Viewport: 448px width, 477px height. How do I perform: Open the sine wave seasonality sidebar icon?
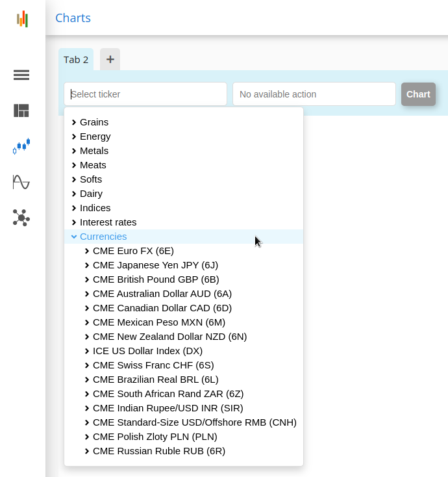point(21,182)
